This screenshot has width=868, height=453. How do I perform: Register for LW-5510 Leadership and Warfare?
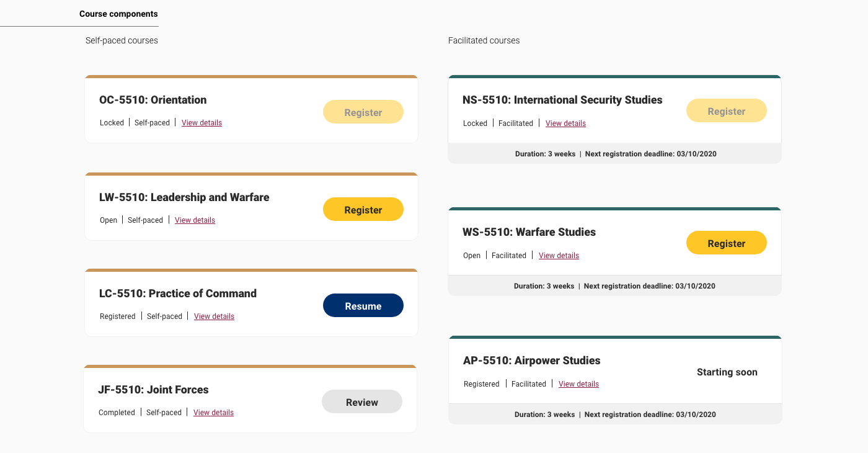(x=363, y=210)
